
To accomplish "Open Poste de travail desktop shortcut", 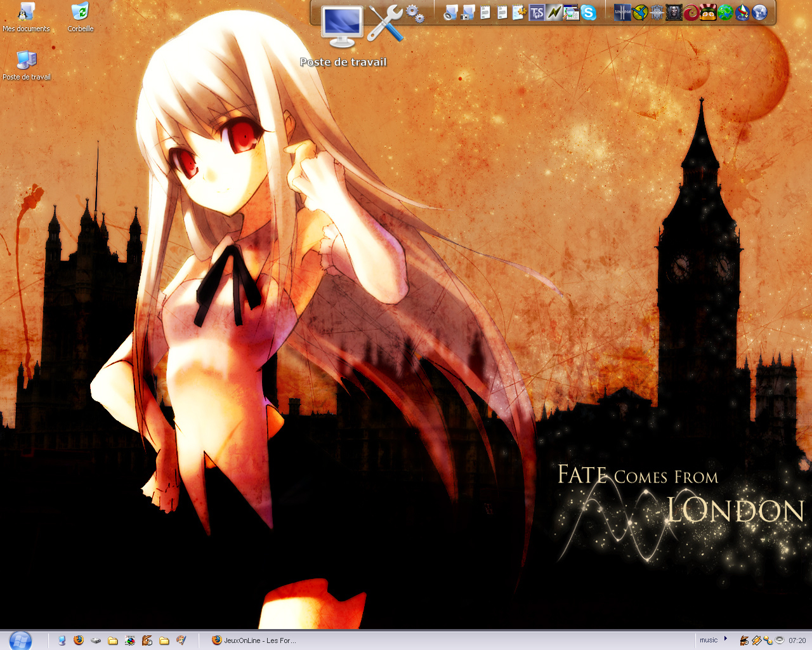I will tap(27, 65).
